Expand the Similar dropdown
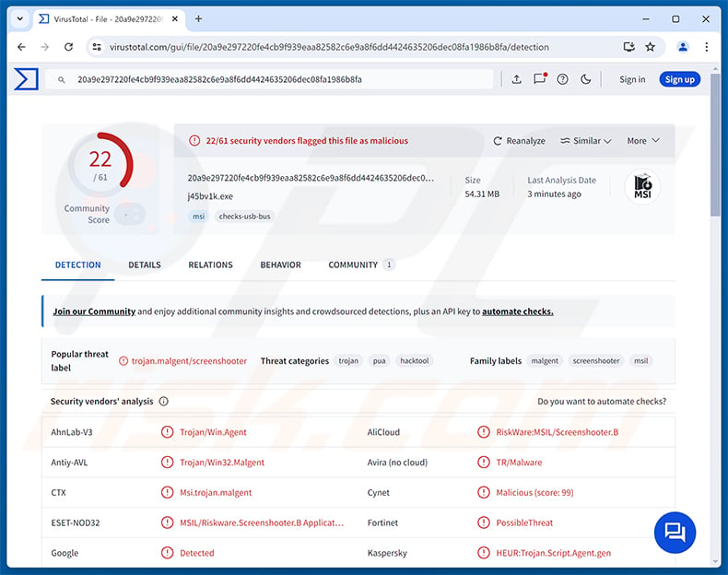 (x=586, y=141)
